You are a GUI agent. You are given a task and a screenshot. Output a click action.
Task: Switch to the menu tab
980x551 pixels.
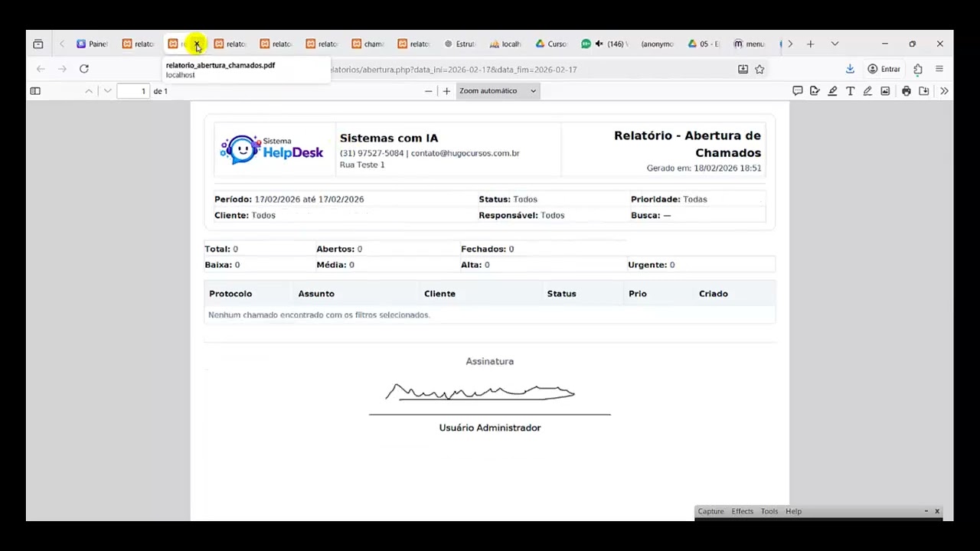pyautogui.click(x=750, y=44)
